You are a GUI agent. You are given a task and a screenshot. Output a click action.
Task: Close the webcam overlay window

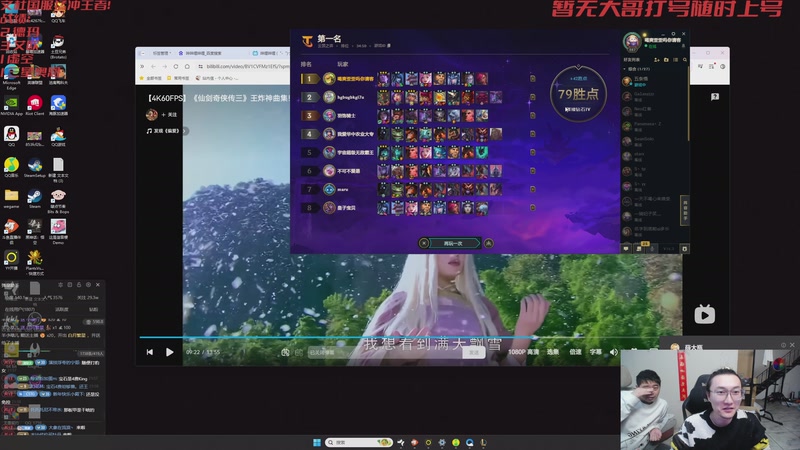point(792,345)
